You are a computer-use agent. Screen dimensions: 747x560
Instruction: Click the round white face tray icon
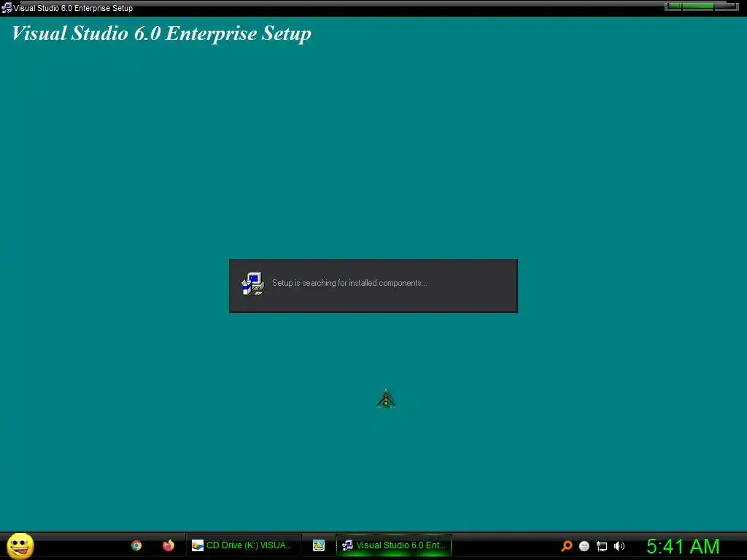pyautogui.click(x=584, y=546)
